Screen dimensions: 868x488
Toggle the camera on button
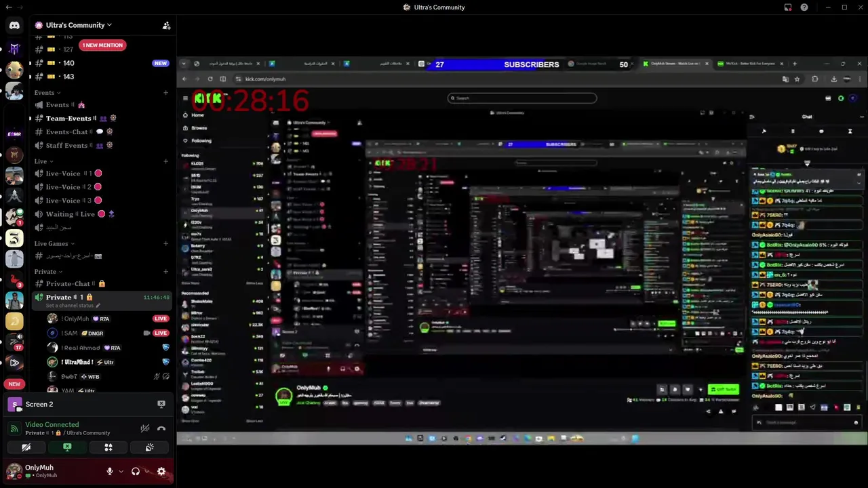(x=26, y=447)
